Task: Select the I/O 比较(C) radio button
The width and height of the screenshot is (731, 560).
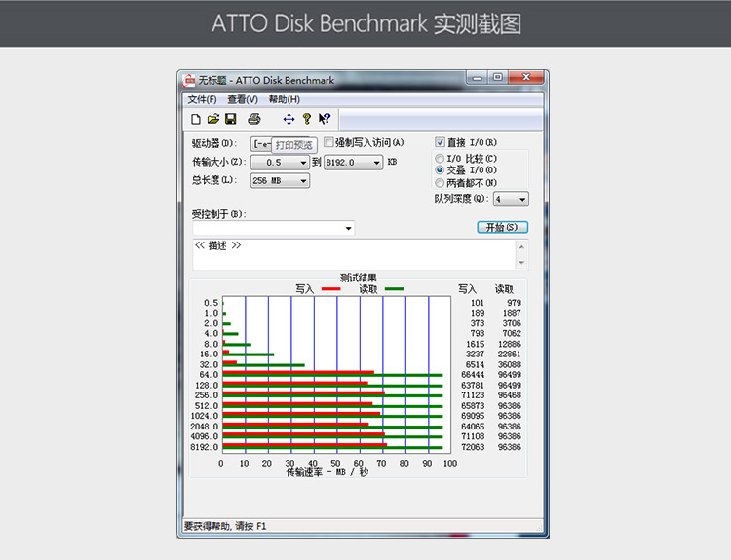Action: [x=440, y=159]
